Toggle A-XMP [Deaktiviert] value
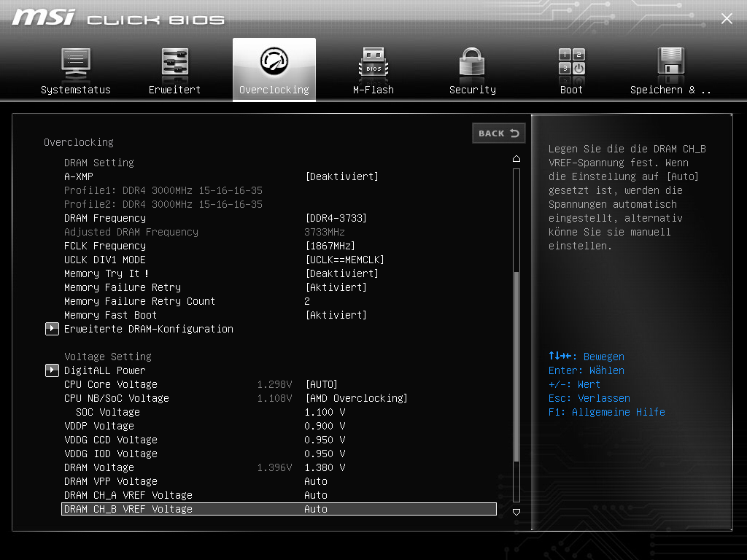Screen dimensions: 747x560 tap(342, 176)
